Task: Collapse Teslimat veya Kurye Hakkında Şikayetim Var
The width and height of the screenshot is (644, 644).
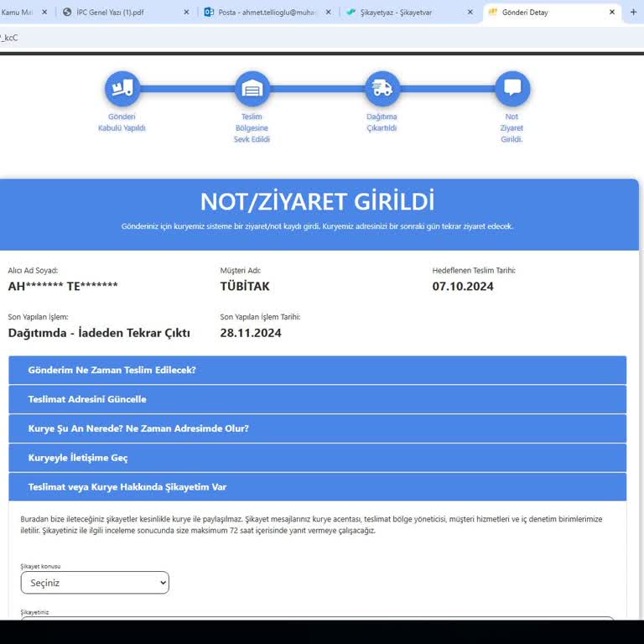Action: coord(318,486)
